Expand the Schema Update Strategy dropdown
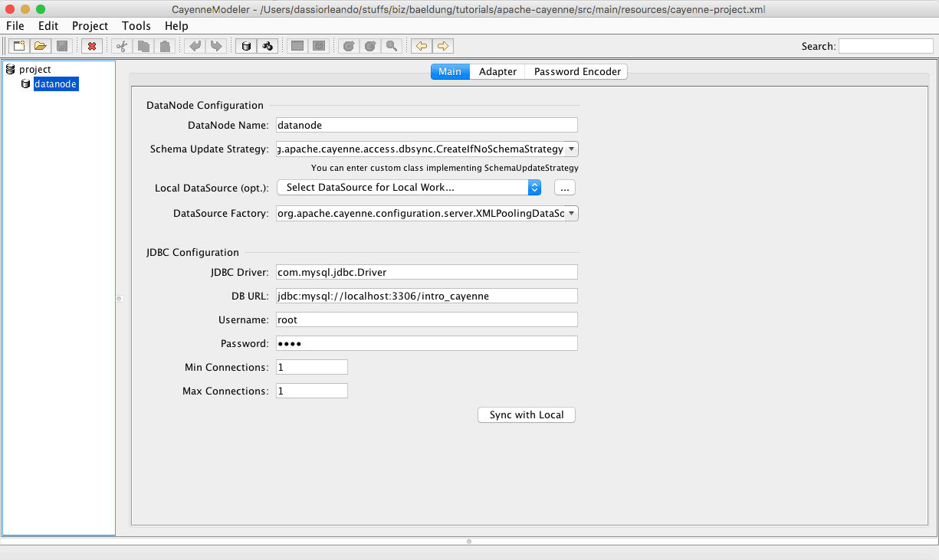 [572, 149]
